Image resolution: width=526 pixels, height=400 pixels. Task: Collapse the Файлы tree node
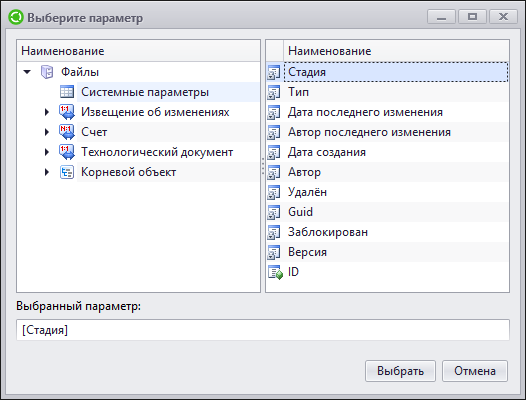click(27, 72)
